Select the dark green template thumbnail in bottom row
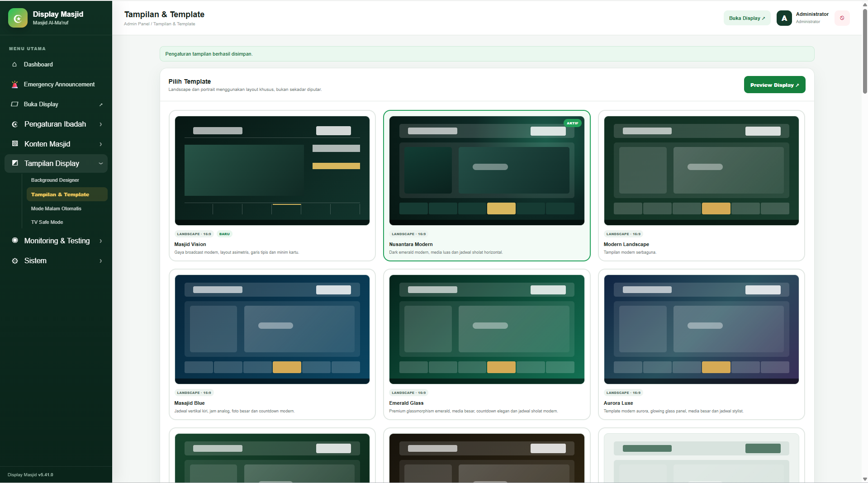 272,458
